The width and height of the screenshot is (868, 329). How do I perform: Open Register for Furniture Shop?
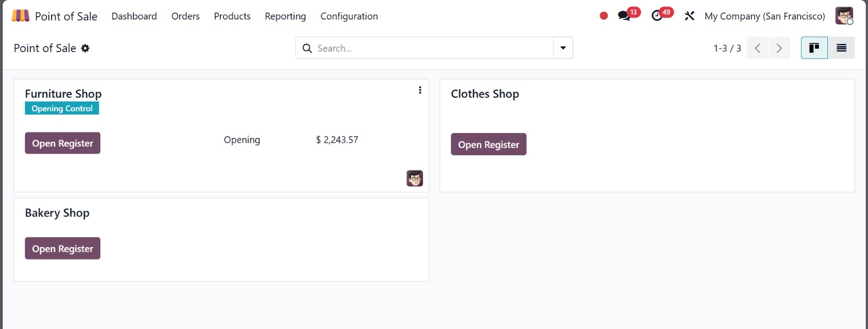click(x=62, y=143)
